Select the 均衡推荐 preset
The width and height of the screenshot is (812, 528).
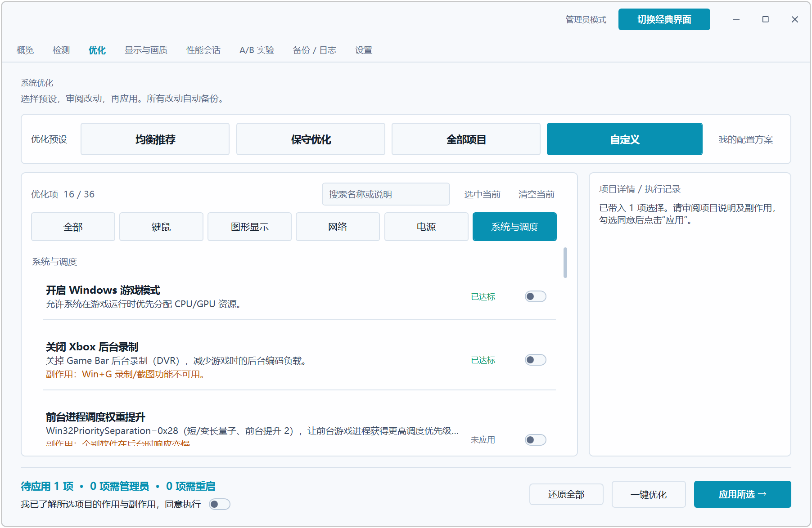(x=155, y=139)
